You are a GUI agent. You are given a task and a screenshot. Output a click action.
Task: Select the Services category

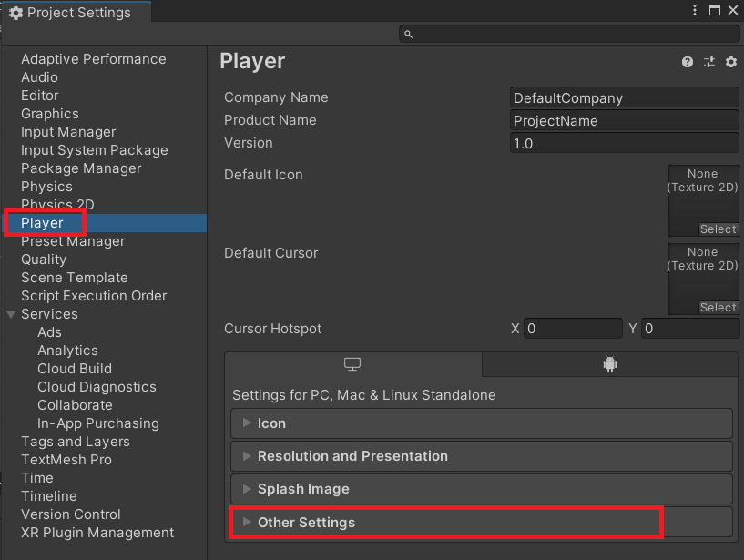49,314
